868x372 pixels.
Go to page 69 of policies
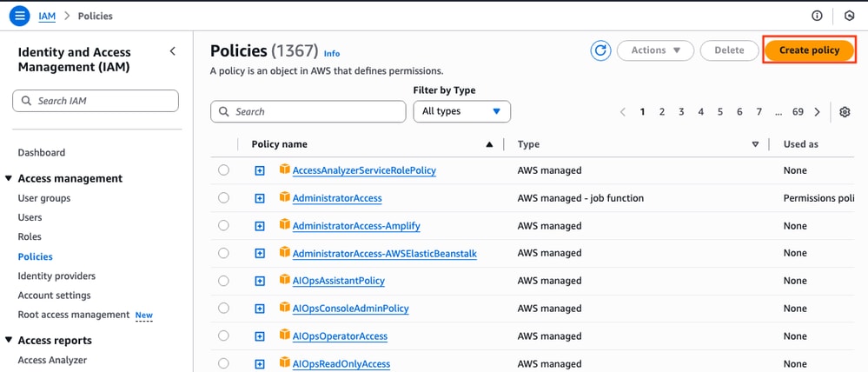(798, 112)
